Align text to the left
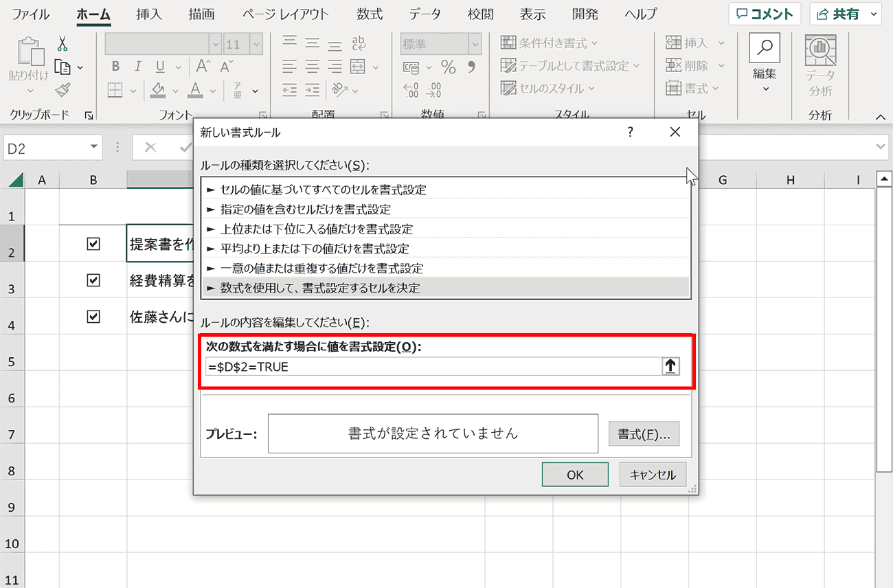 coord(290,67)
